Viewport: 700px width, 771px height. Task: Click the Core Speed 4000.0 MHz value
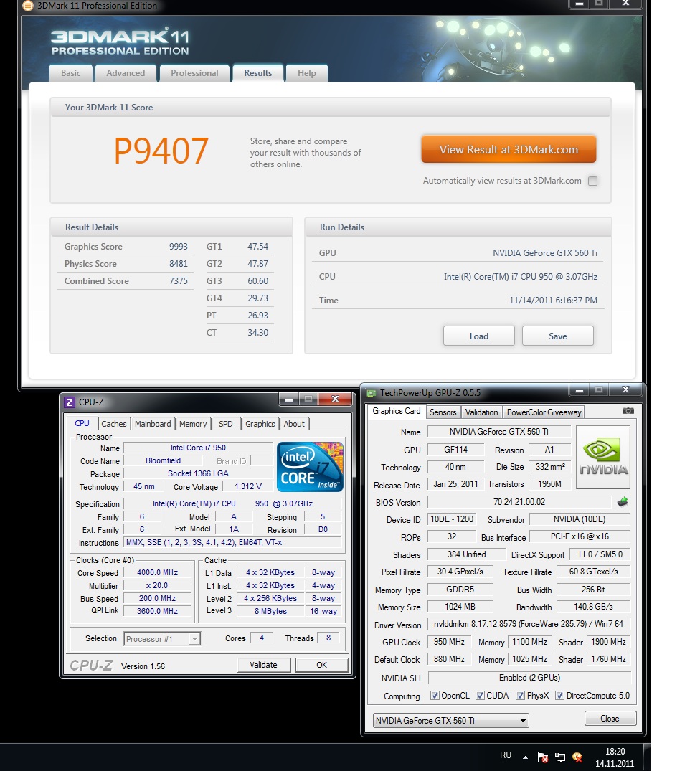click(157, 572)
